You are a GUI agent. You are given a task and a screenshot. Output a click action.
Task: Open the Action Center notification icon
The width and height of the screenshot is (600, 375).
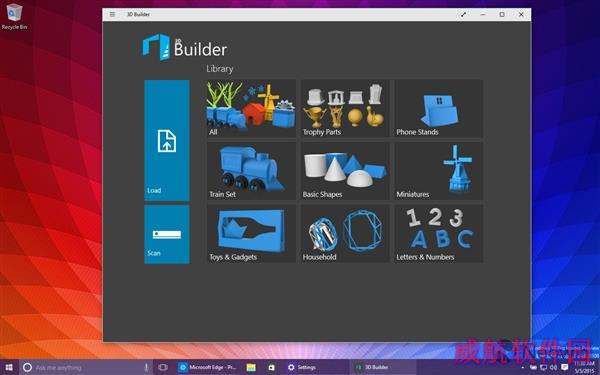pos(565,368)
